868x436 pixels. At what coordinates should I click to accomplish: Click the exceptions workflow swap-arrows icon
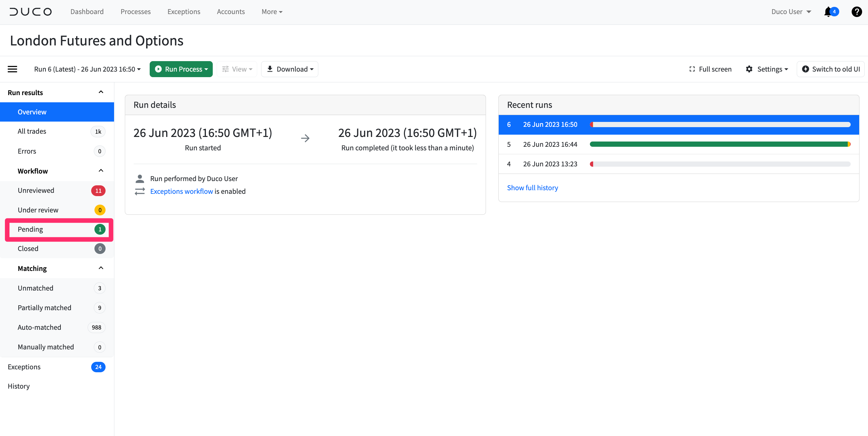pyautogui.click(x=140, y=191)
